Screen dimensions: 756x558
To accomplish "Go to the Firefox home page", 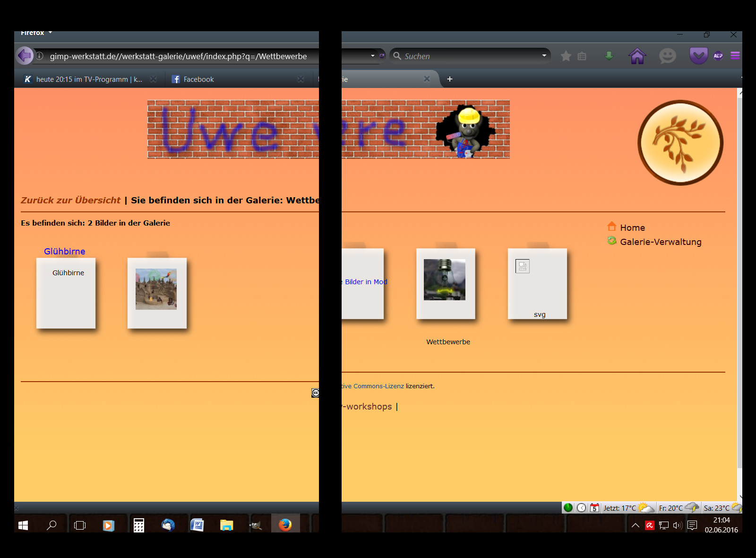I will pos(637,56).
